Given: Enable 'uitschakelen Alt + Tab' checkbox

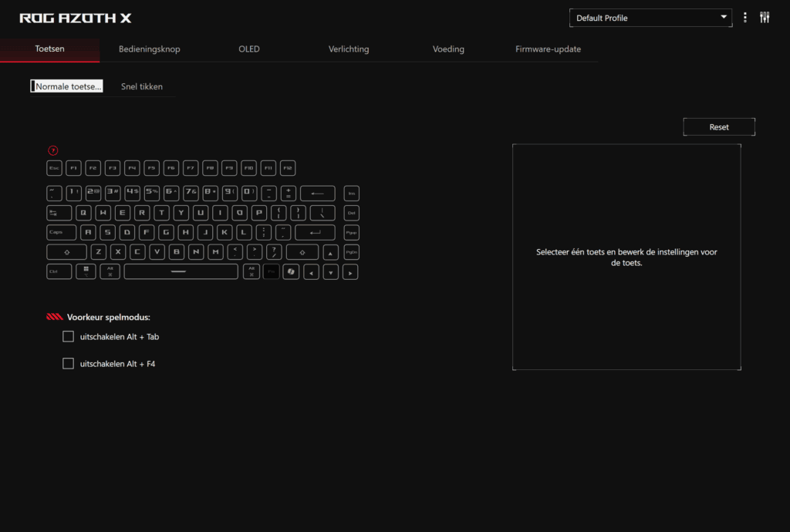Looking at the screenshot, I should tap(68, 337).
